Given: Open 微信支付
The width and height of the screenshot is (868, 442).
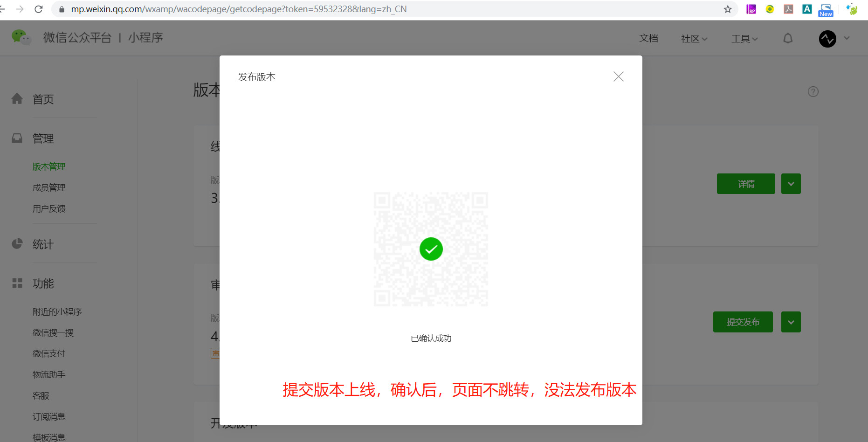Looking at the screenshot, I should coord(49,354).
